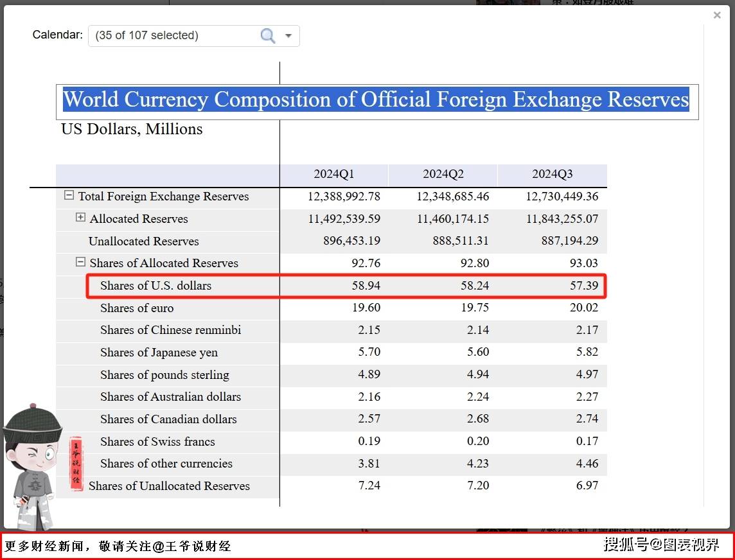
Task: Click Australian dollars share 2.24
Action: click(478, 397)
